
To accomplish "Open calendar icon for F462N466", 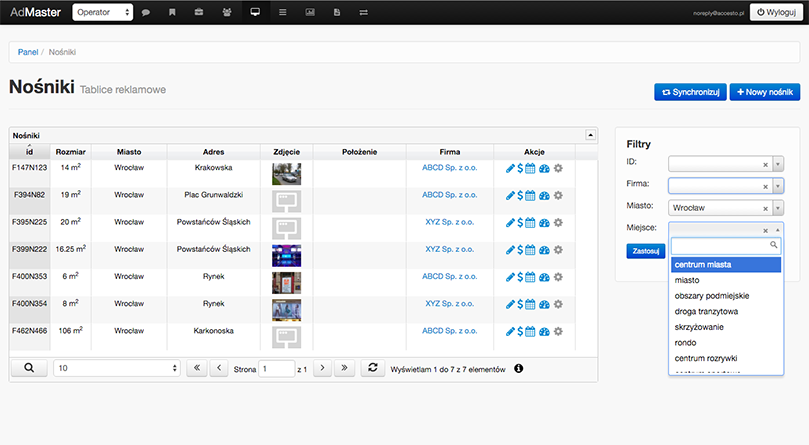I will pos(530,331).
